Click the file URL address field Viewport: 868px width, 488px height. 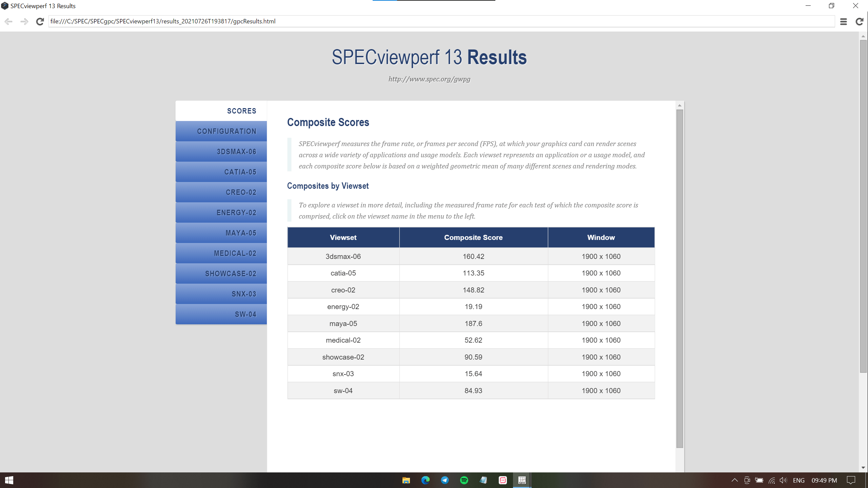click(x=441, y=21)
